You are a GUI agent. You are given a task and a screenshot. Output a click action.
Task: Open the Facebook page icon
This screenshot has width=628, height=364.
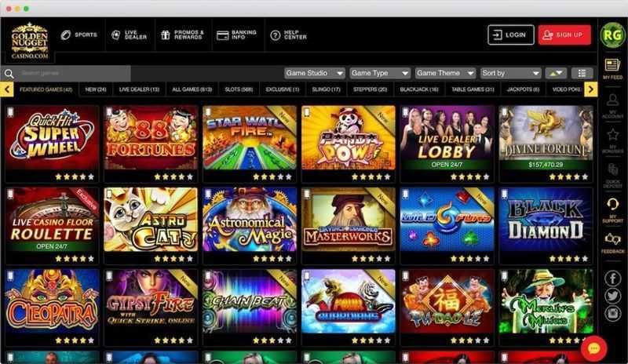[612, 278]
